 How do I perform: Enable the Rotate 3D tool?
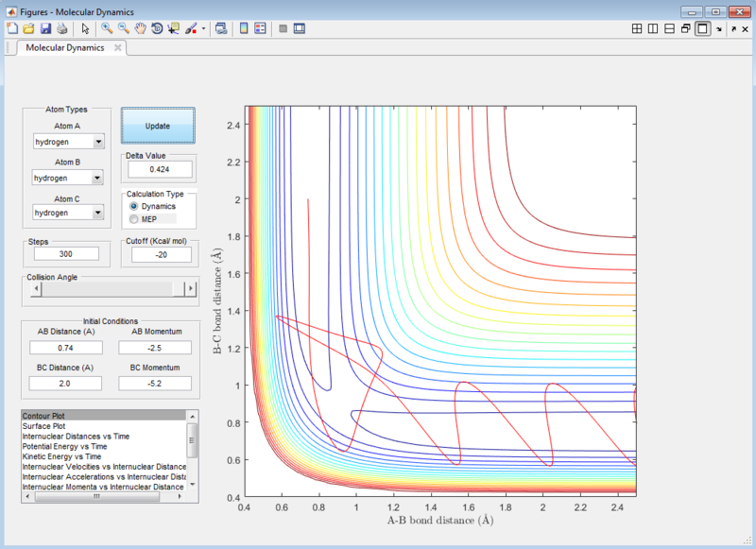click(x=156, y=28)
